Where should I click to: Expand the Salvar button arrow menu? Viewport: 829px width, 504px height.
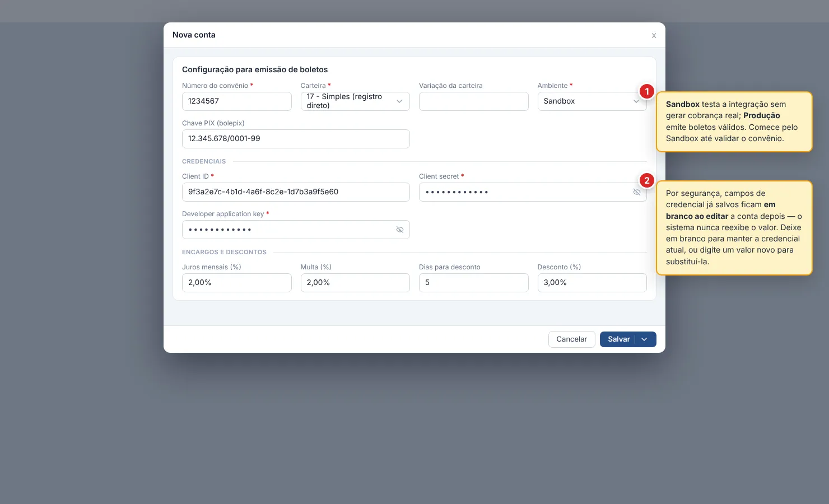[645, 339]
